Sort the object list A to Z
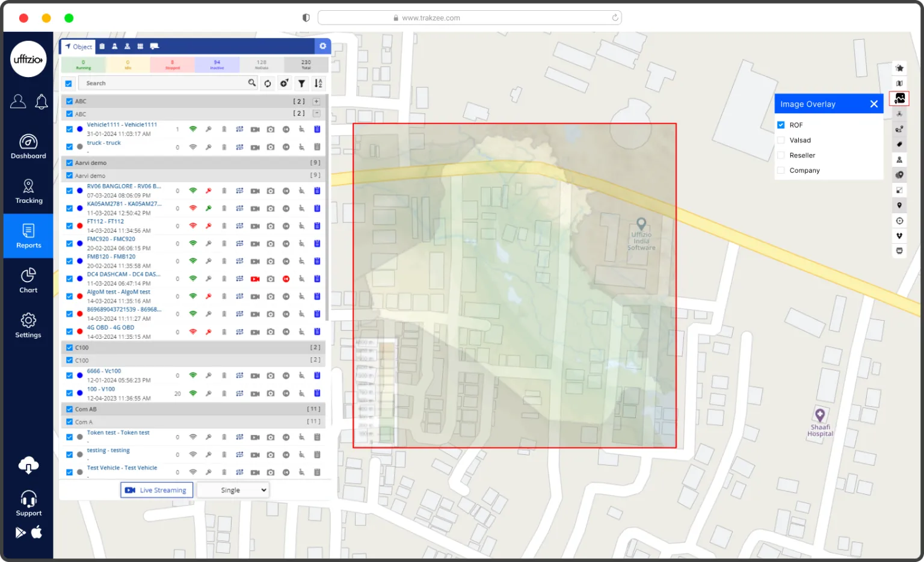The width and height of the screenshot is (924, 562). [x=318, y=84]
